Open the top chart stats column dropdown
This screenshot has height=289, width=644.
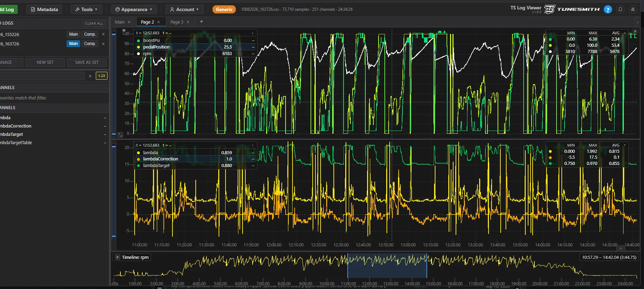625,33
